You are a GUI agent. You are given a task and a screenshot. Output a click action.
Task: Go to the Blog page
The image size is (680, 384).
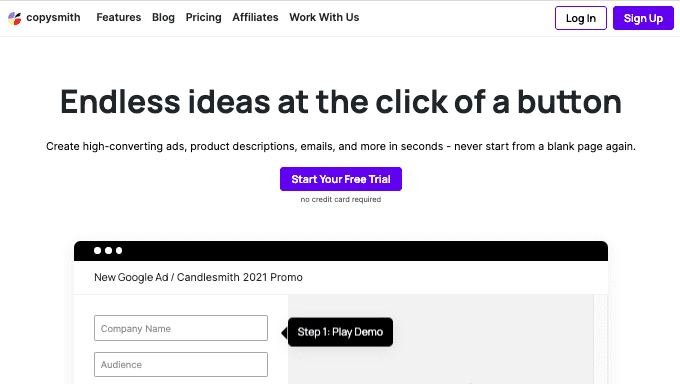pyautogui.click(x=163, y=17)
